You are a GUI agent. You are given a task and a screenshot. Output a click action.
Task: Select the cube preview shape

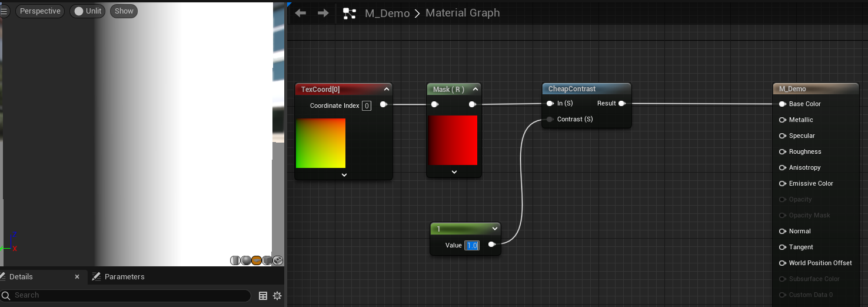(267, 260)
